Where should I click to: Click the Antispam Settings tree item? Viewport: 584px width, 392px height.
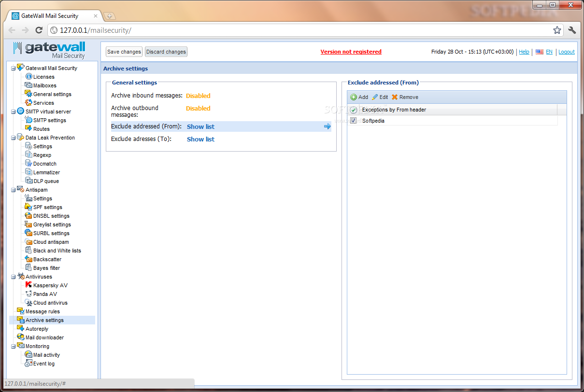[43, 198]
